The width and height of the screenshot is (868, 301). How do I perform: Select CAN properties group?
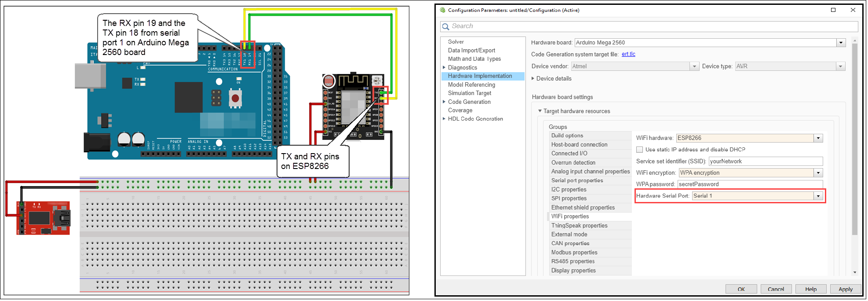tap(590, 243)
